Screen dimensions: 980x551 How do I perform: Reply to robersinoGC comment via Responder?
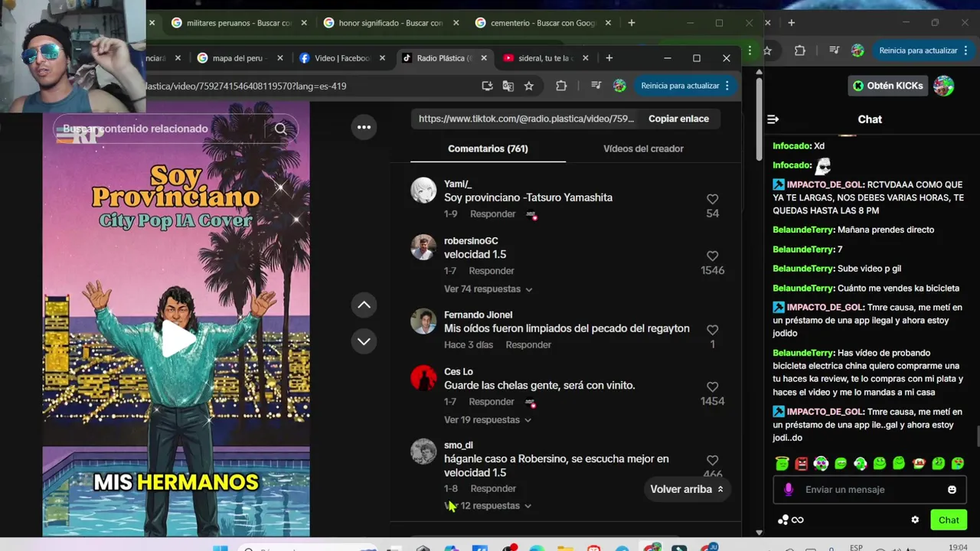pyautogui.click(x=492, y=271)
